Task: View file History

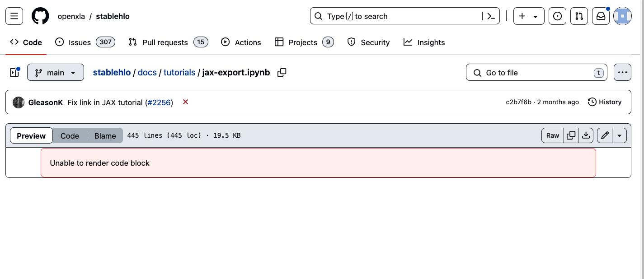Action: pos(605,102)
